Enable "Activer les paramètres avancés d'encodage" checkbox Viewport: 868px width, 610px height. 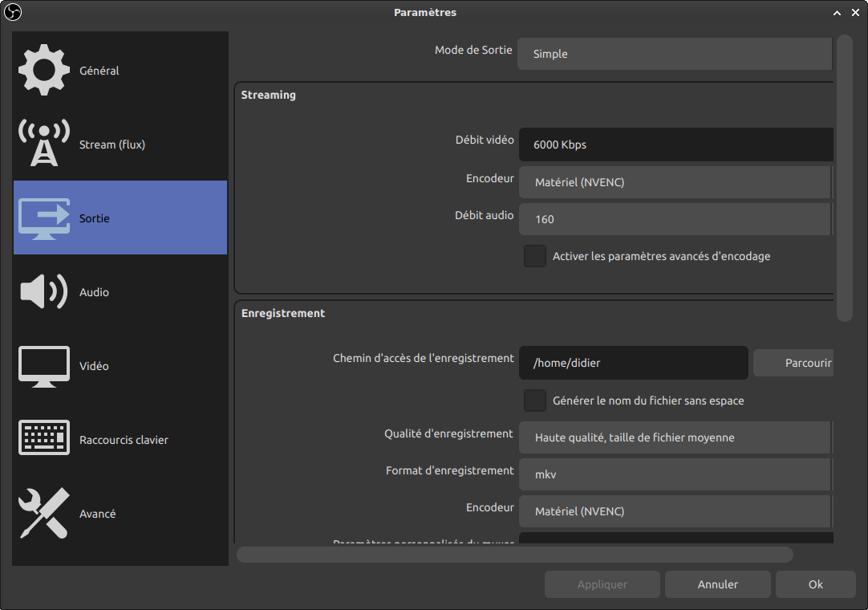pos(535,256)
